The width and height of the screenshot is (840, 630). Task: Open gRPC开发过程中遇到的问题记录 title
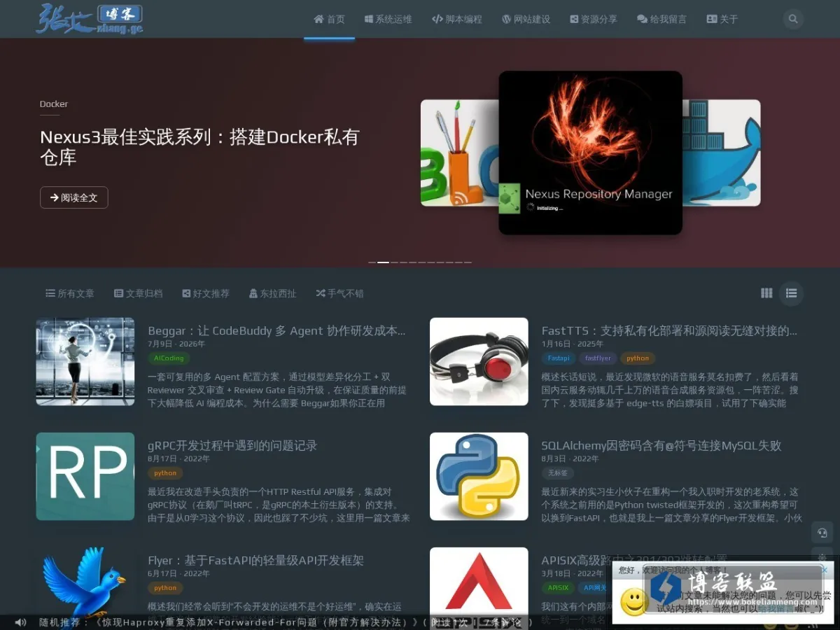coord(232,445)
